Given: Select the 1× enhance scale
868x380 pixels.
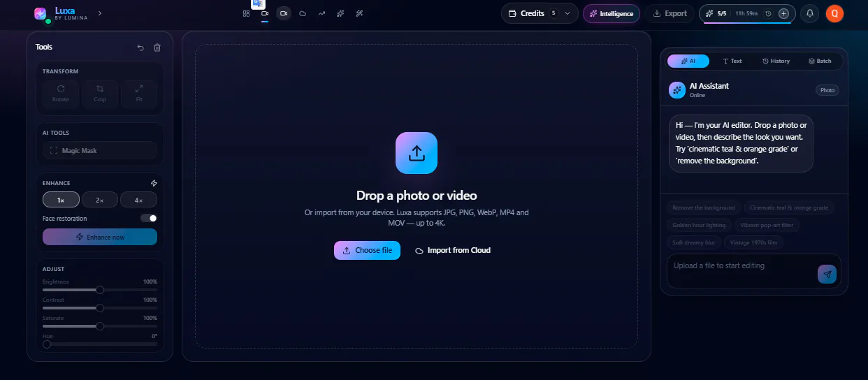Looking at the screenshot, I should pyautogui.click(x=61, y=200).
